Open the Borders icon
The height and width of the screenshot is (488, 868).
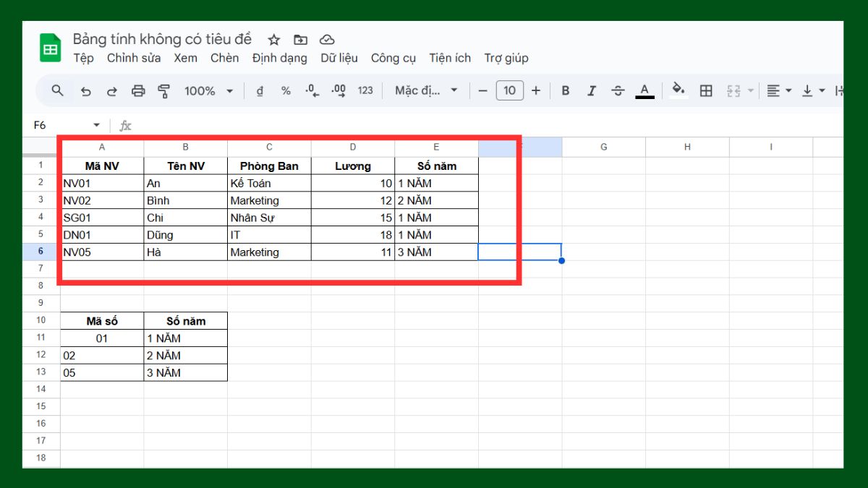(x=705, y=90)
